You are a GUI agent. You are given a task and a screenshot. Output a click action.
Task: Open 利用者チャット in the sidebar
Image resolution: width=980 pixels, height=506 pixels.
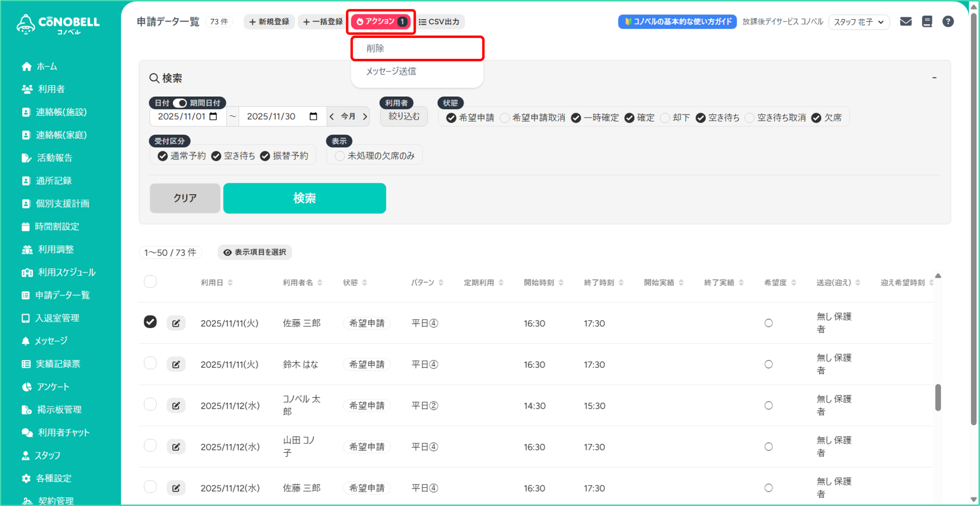63,433
